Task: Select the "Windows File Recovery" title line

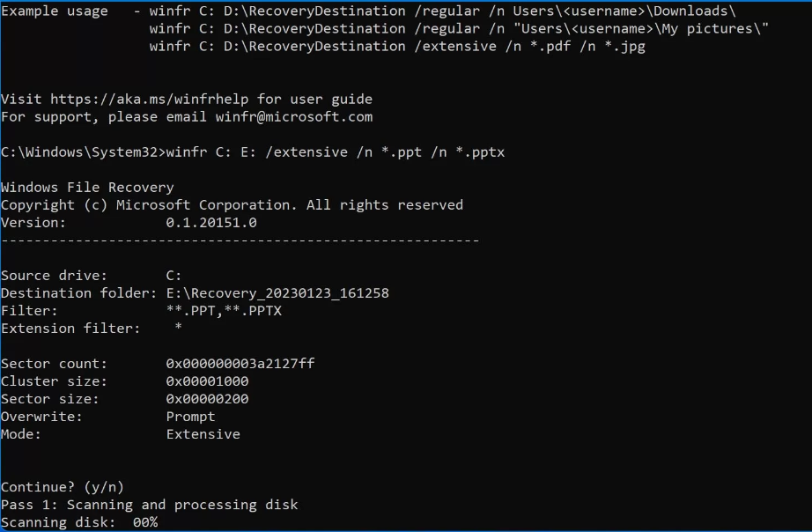Action: (87, 187)
